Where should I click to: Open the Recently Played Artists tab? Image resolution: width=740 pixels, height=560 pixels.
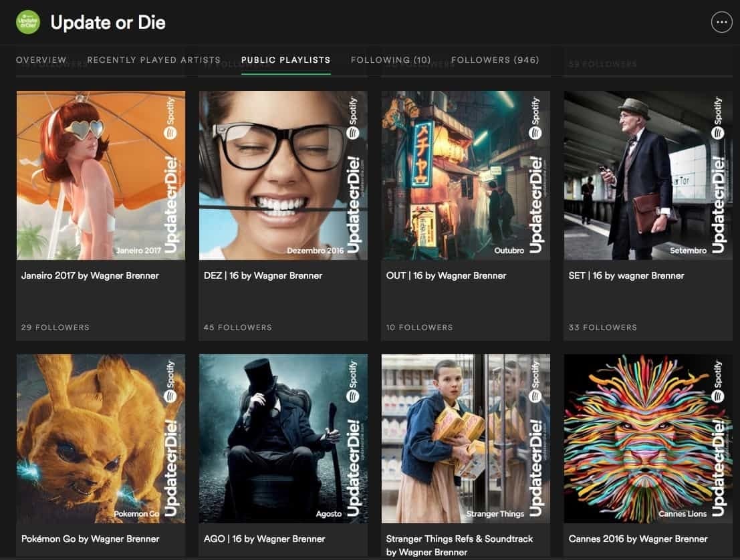tap(154, 60)
